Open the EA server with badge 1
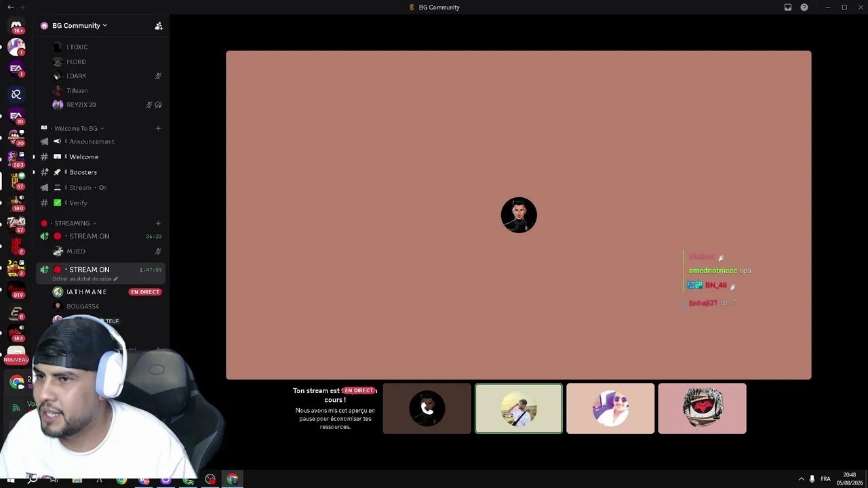Viewport: 868px width, 488px height. coord(16,68)
